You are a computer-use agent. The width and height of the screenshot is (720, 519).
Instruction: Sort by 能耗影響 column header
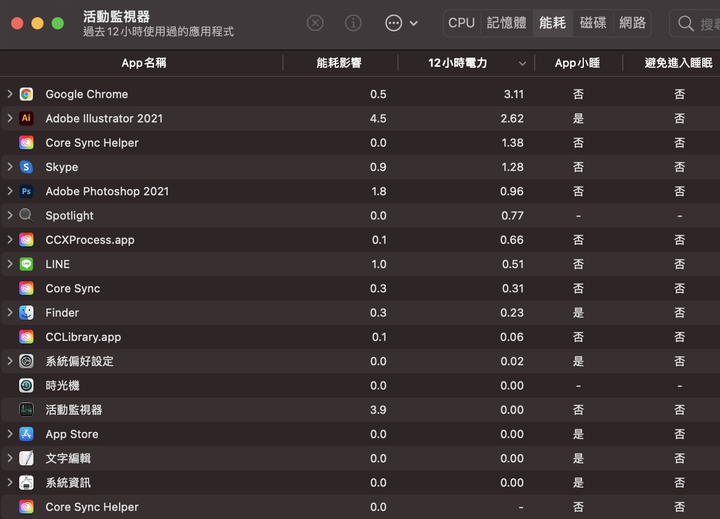click(x=339, y=63)
